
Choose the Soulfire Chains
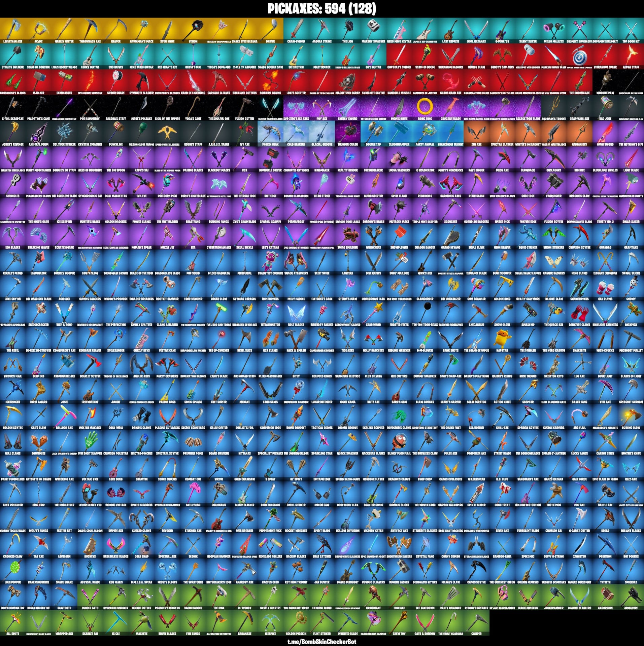pyautogui.click(x=270, y=82)
